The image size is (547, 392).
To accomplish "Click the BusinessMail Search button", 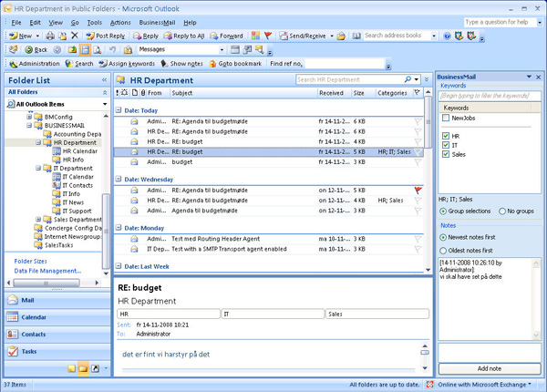I will point(79,64).
